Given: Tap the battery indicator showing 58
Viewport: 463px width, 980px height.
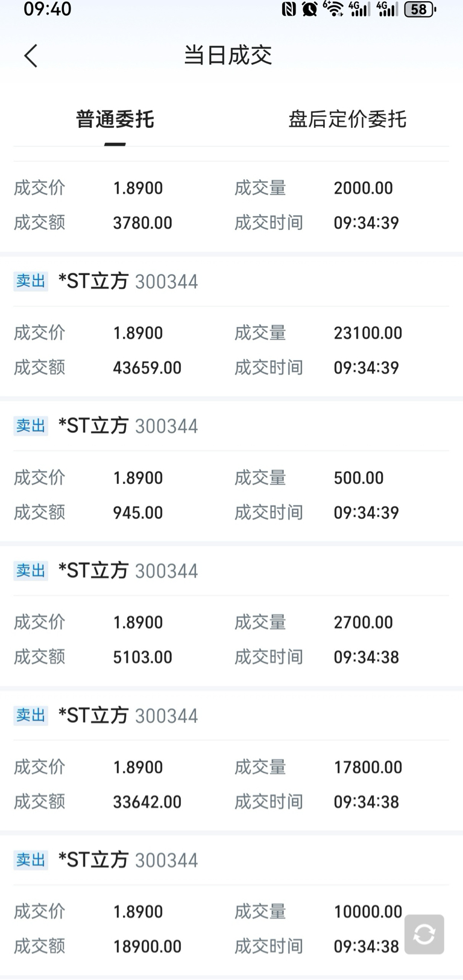Looking at the screenshot, I should point(420,9).
